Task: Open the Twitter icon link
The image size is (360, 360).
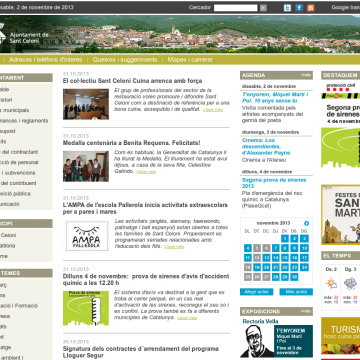Action: [287, 8]
